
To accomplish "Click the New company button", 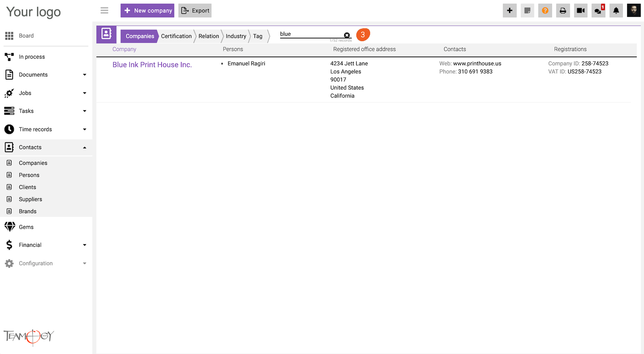I will point(147,11).
